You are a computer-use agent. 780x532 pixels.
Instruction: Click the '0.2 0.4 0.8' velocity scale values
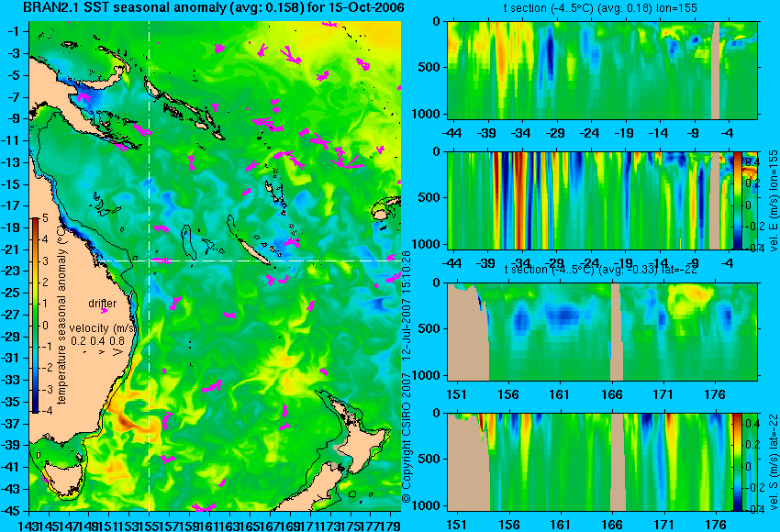98,341
